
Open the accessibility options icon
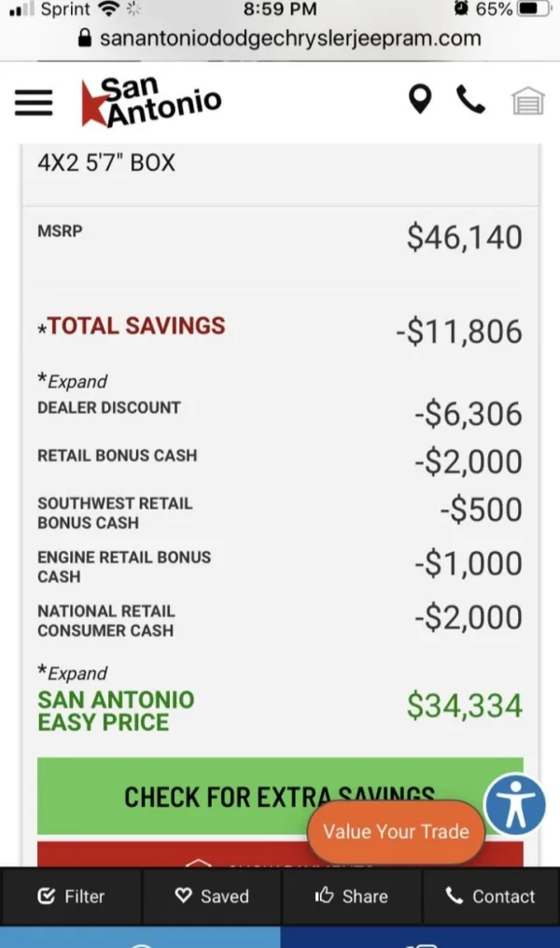point(514,804)
